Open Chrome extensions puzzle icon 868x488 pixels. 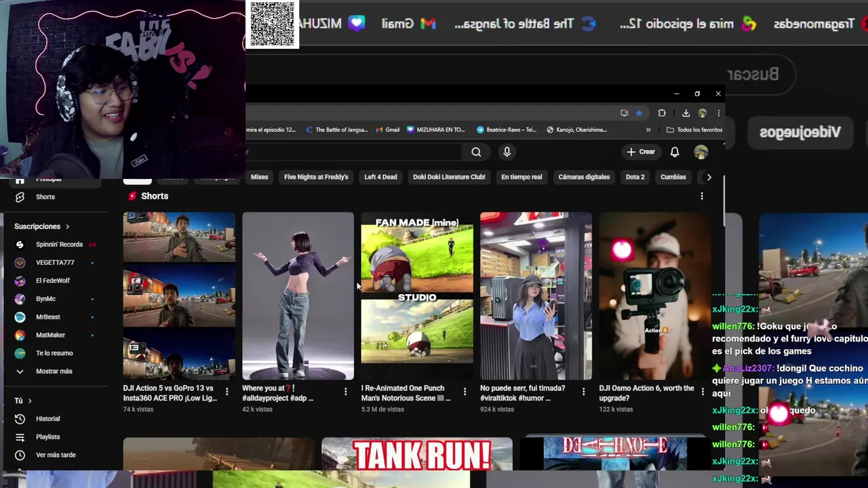662,113
